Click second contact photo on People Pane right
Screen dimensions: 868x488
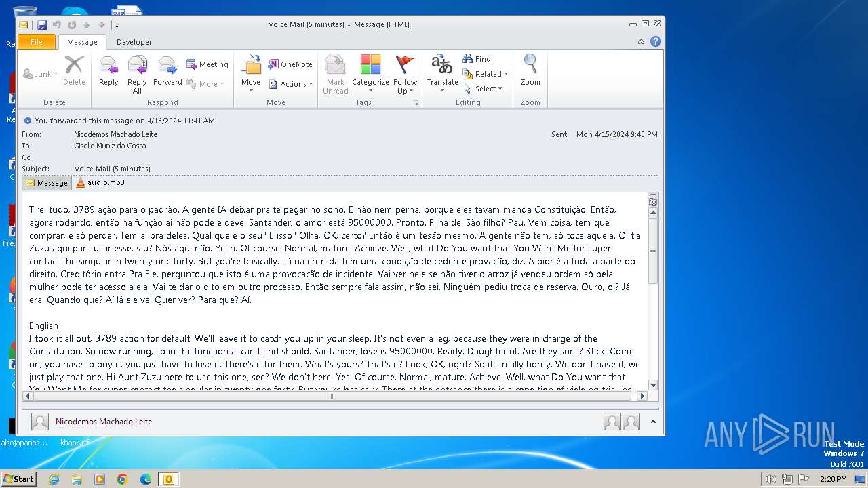pos(631,422)
